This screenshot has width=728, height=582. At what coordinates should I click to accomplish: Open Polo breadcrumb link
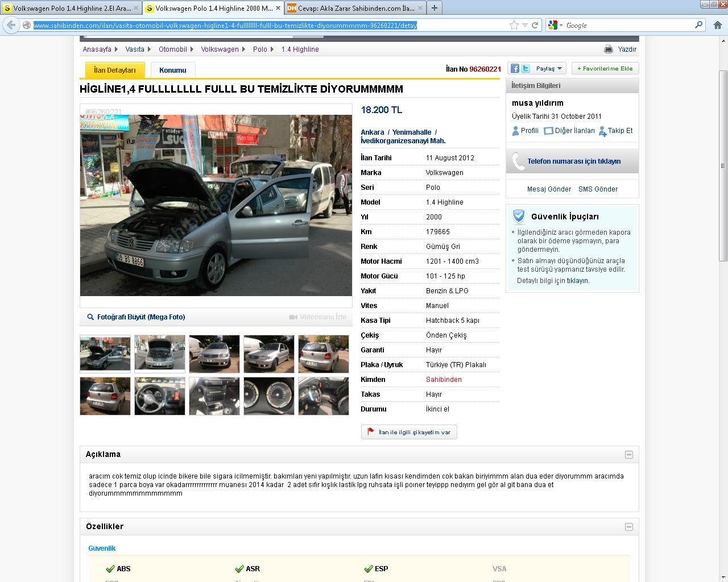point(260,49)
